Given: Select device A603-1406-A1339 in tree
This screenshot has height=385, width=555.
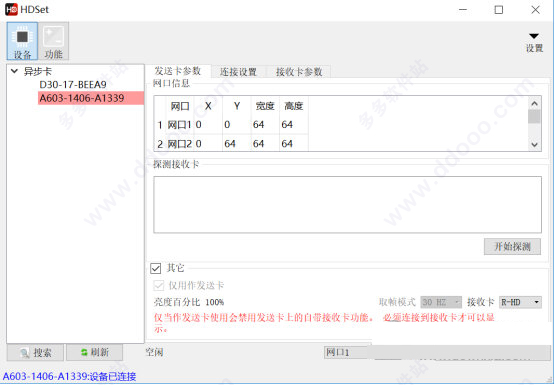Looking at the screenshot, I should coord(91,98).
